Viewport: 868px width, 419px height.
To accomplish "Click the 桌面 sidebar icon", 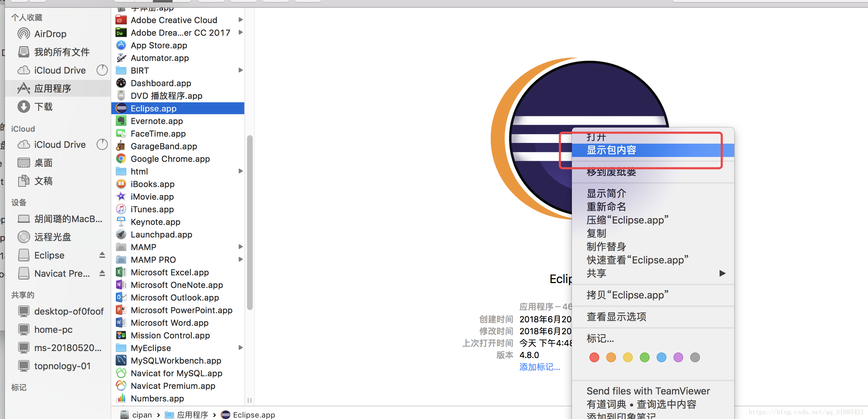I will pos(24,163).
